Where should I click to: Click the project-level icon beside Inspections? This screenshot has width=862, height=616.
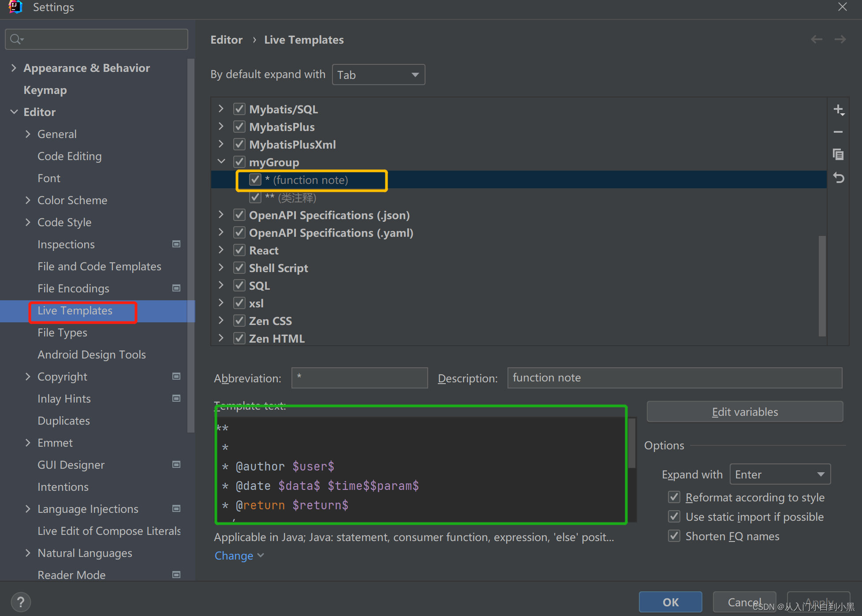pyautogui.click(x=176, y=244)
